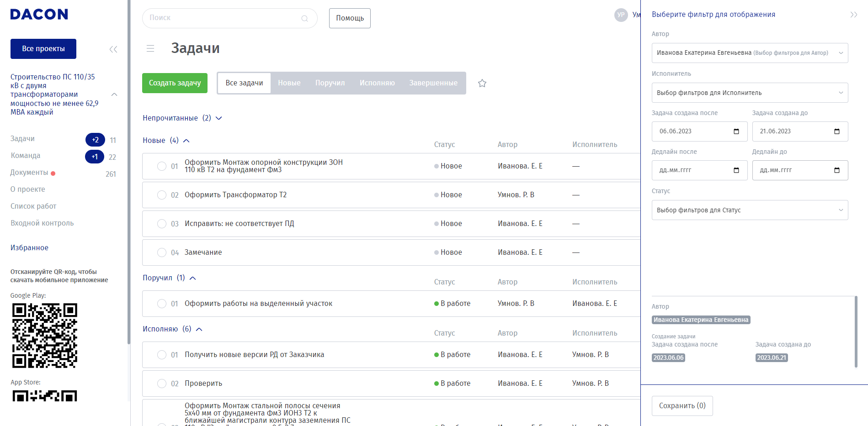The height and width of the screenshot is (426, 868).
Task: Click the DACON logo
Action: tap(39, 15)
